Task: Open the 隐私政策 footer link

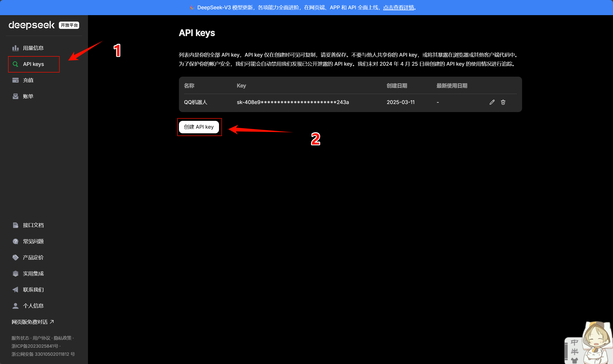Action: [63, 338]
